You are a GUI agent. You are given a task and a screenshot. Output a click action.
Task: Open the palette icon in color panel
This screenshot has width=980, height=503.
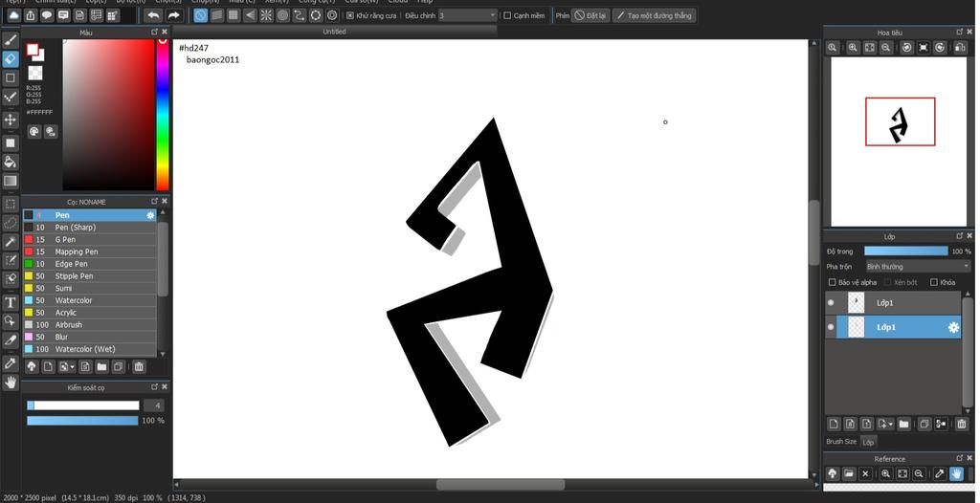pos(33,131)
